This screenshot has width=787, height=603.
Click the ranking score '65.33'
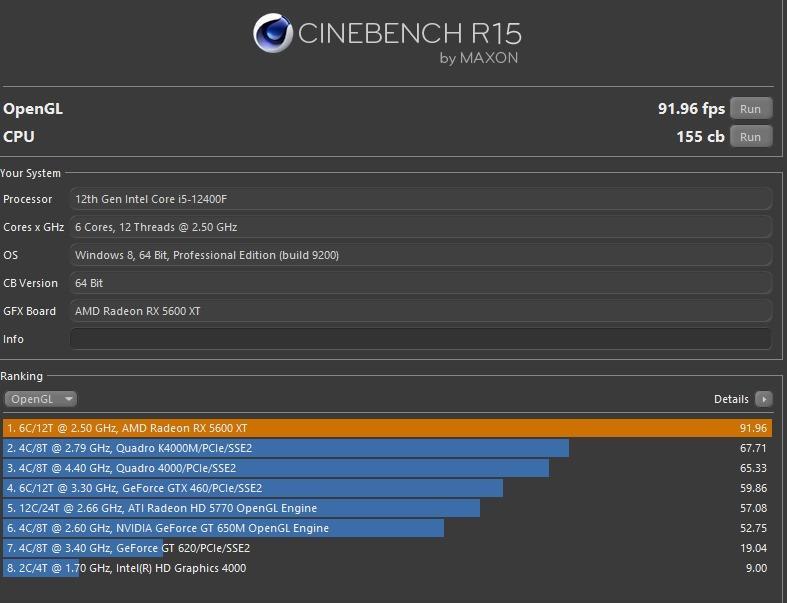(x=753, y=468)
